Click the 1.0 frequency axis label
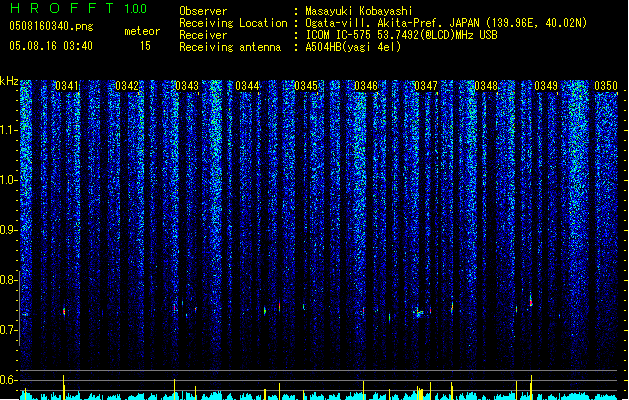The width and height of the screenshot is (629, 400). (8, 180)
